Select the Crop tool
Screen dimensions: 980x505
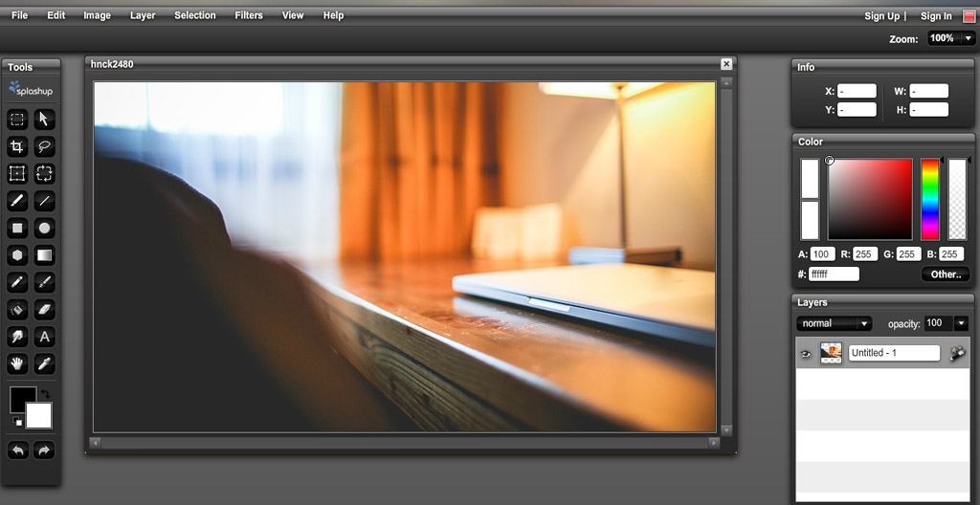pos(17,146)
